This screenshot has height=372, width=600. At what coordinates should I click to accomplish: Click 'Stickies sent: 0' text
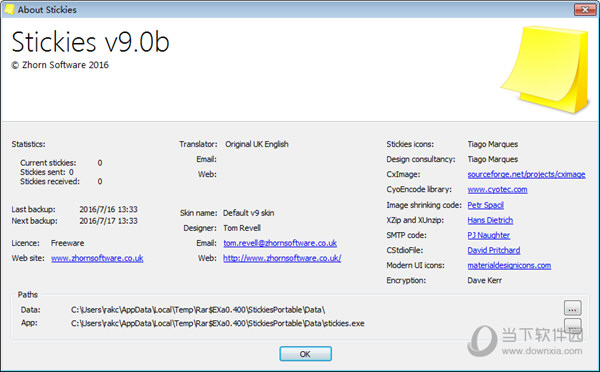click(x=47, y=172)
